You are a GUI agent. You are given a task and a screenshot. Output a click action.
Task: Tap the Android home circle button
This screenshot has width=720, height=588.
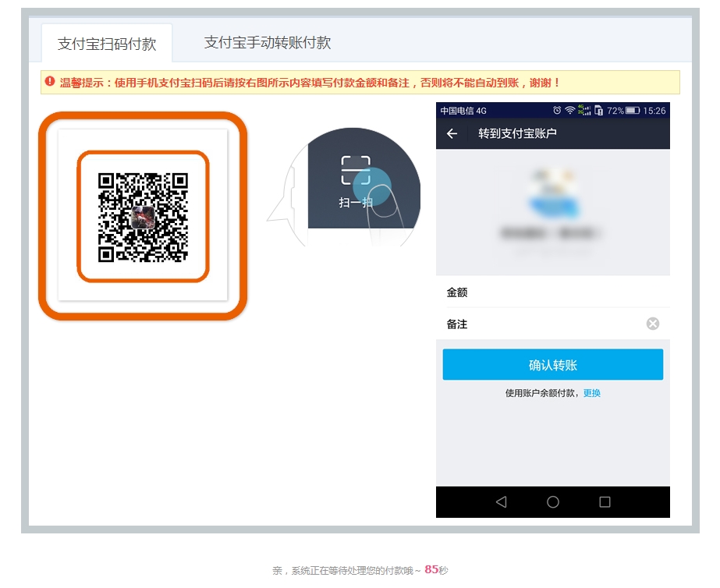click(x=553, y=501)
